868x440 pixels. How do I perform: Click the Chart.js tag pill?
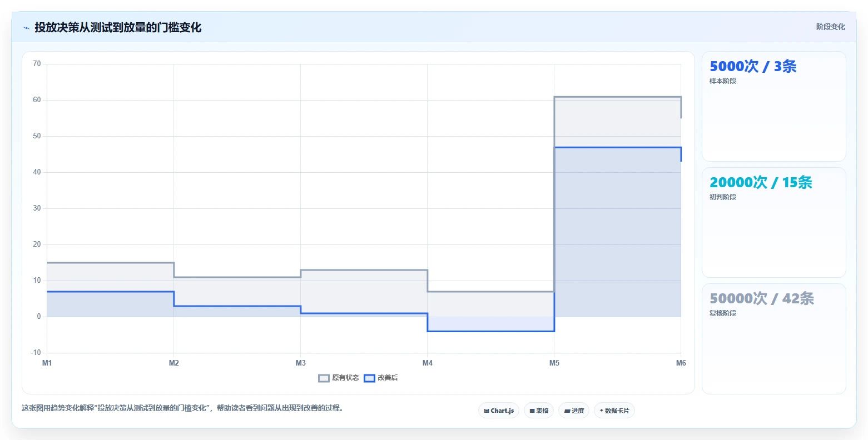tap(499, 411)
